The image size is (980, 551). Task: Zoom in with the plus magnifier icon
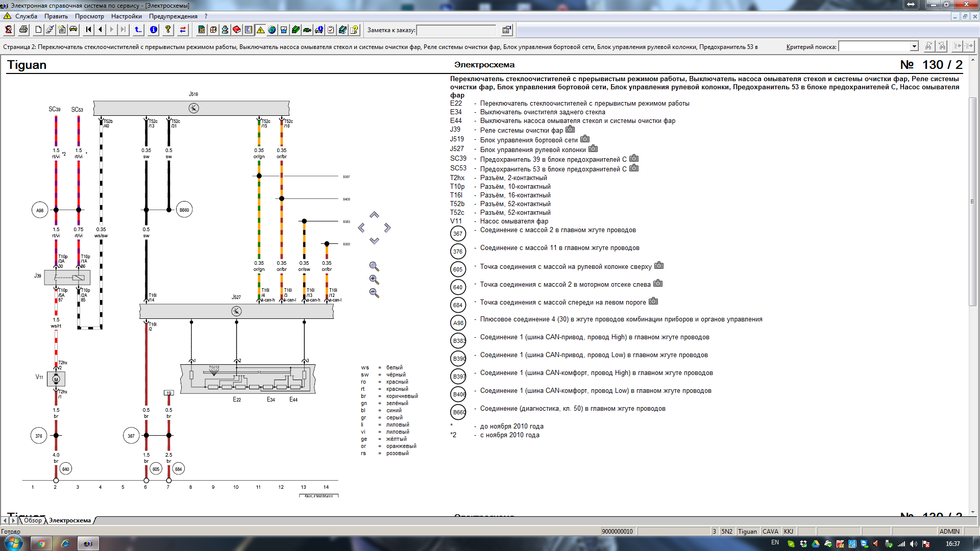(374, 280)
